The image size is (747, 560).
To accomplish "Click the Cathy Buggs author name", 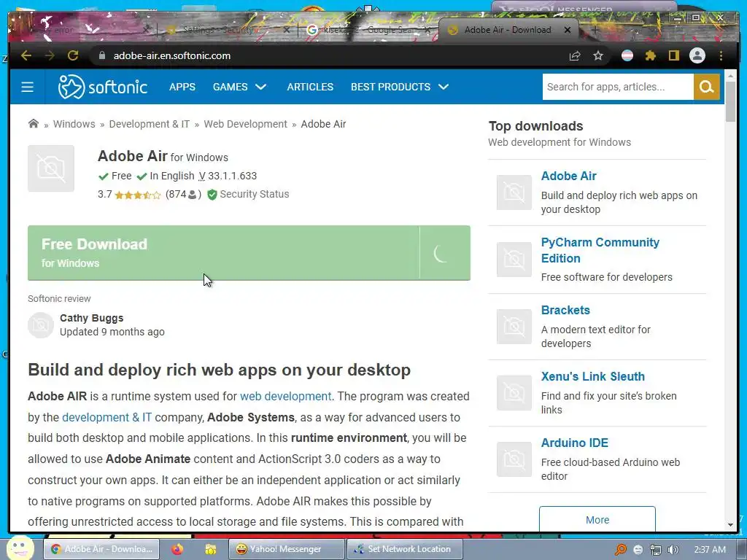I will click(91, 318).
